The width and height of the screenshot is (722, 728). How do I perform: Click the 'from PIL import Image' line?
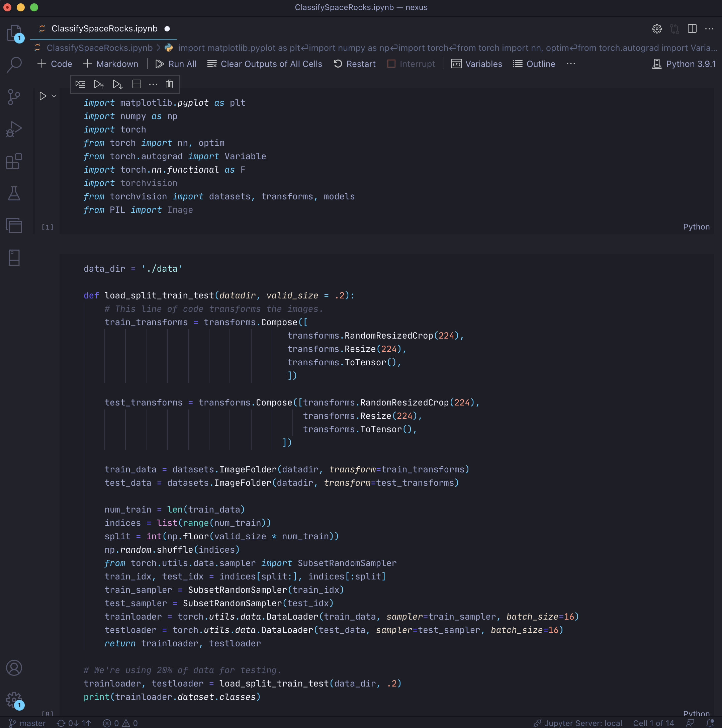click(138, 210)
